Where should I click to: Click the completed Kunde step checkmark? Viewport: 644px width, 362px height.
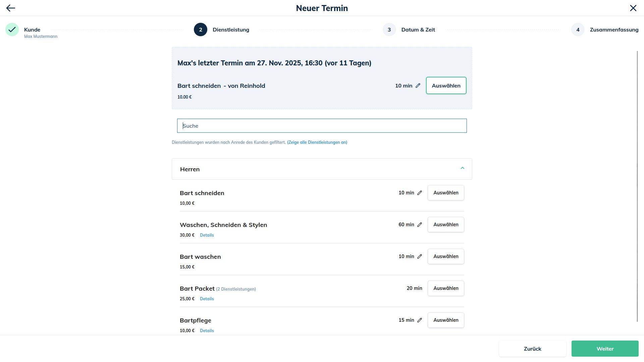pyautogui.click(x=12, y=29)
